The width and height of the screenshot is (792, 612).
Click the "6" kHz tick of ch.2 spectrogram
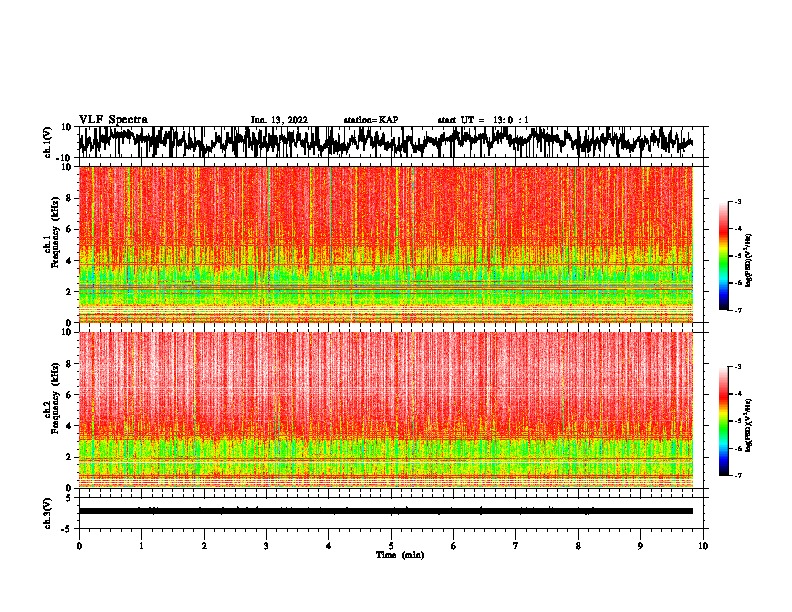point(70,395)
